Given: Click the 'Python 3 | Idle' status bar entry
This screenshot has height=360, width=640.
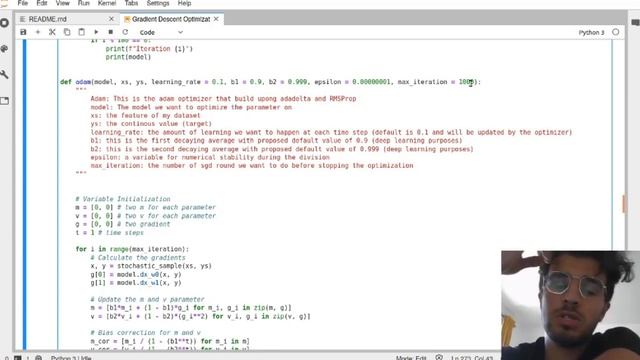Looking at the screenshot, I should pyautogui.click(x=71, y=358).
